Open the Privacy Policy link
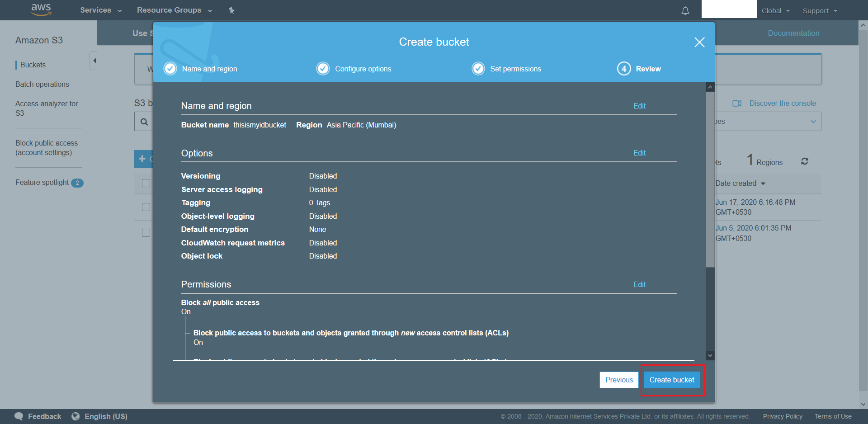868x424 pixels. pos(783,416)
